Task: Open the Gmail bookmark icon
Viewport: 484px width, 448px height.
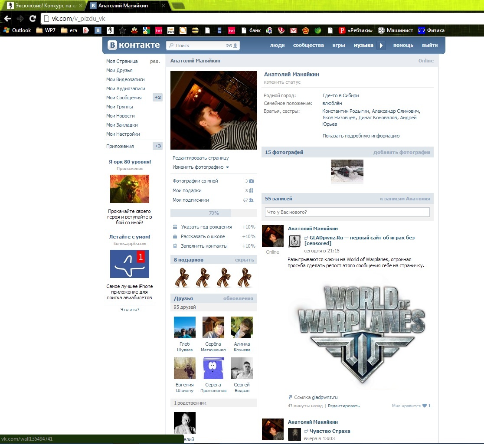Action: 294,30
